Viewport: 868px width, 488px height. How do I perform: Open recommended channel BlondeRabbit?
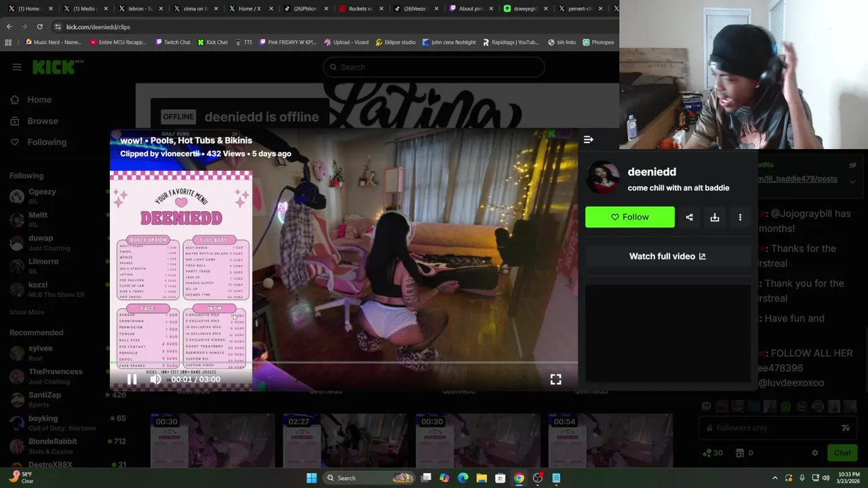point(54,446)
